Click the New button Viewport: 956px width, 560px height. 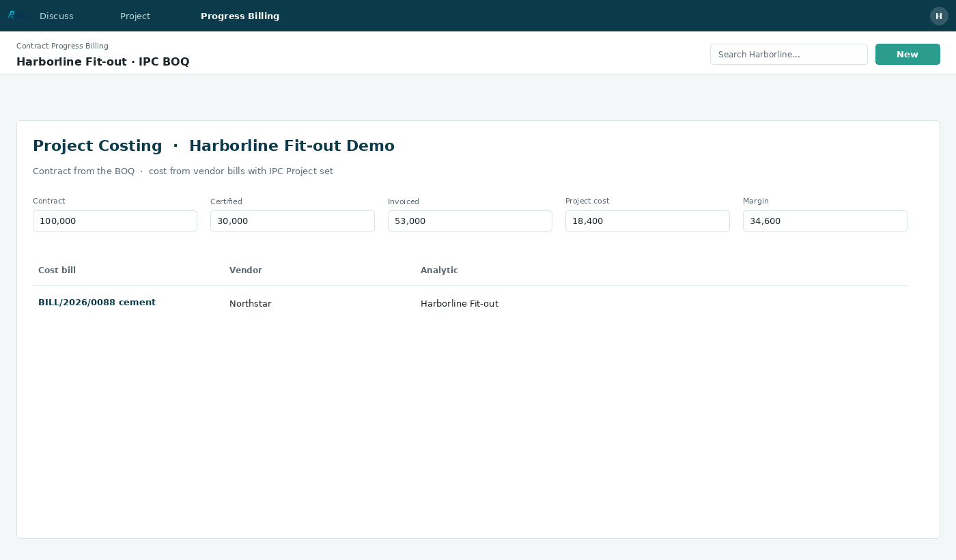click(908, 55)
